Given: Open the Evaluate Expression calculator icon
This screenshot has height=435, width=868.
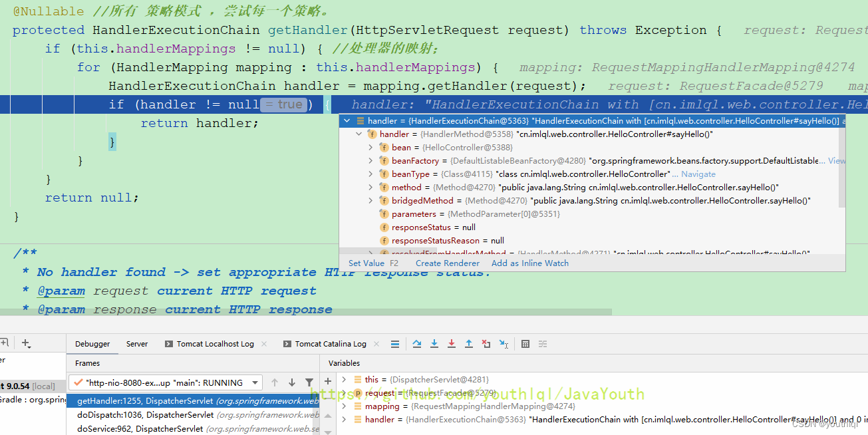Looking at the screenshot, I should (525, 344).
